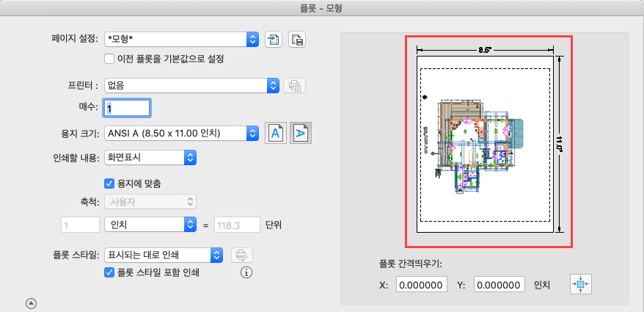
Task: Click the import page setup icon
Action: tap(274, 40)
